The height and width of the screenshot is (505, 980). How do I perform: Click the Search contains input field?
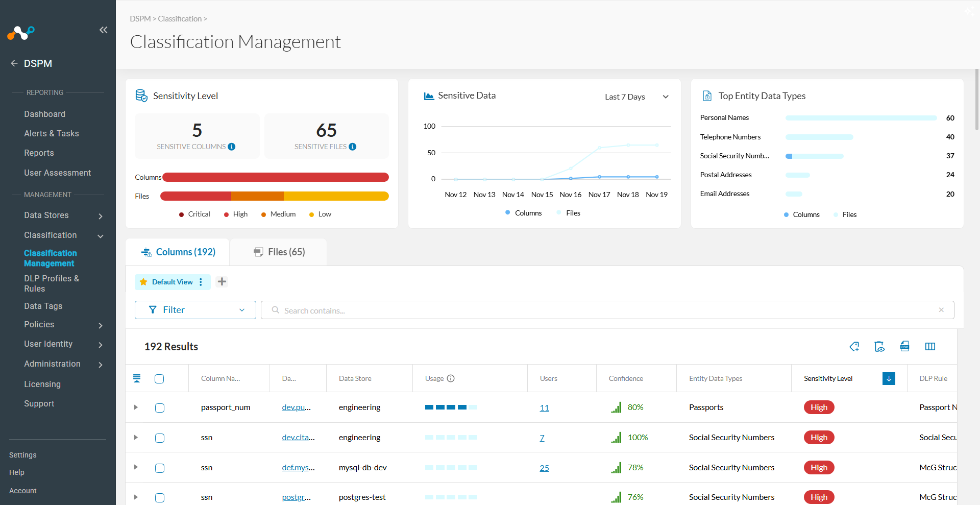459,310
